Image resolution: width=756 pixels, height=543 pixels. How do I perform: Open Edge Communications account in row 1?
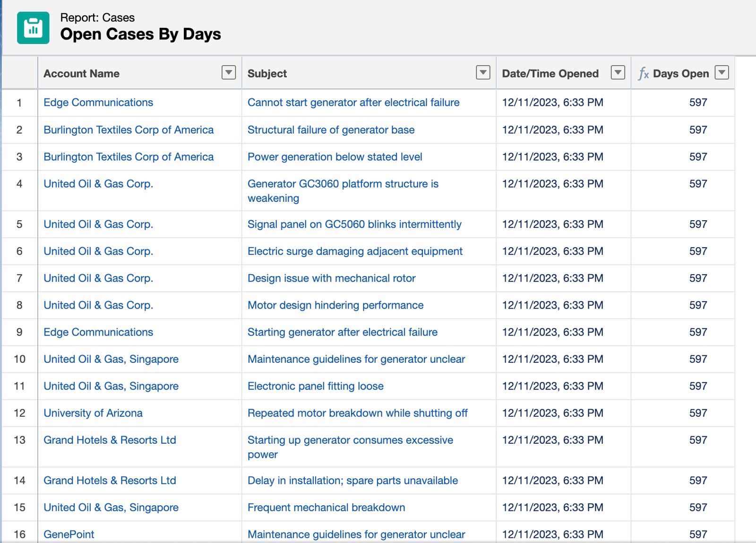(98, 103)
